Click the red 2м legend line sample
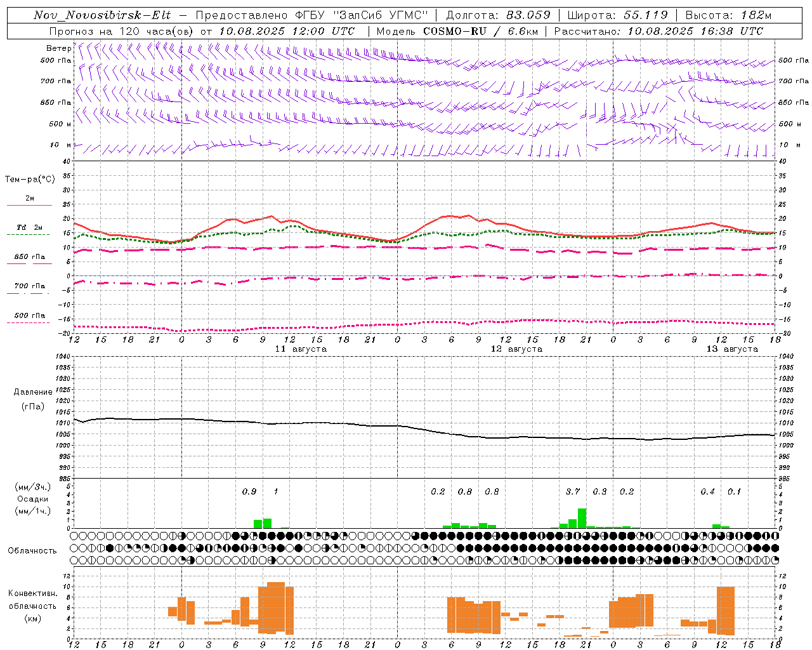The image size is (812, 650). pyautogui.click(x=29, y=206)
